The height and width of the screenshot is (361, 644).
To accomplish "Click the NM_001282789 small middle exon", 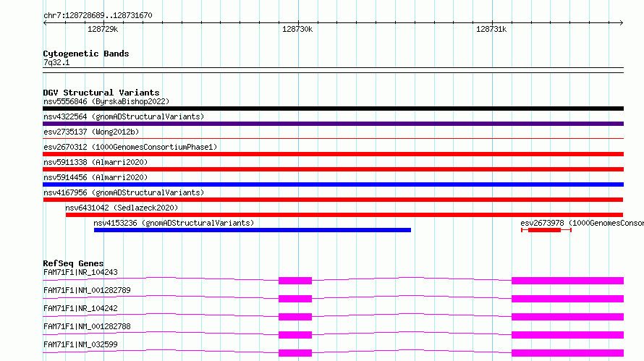I will coord(295,299).
